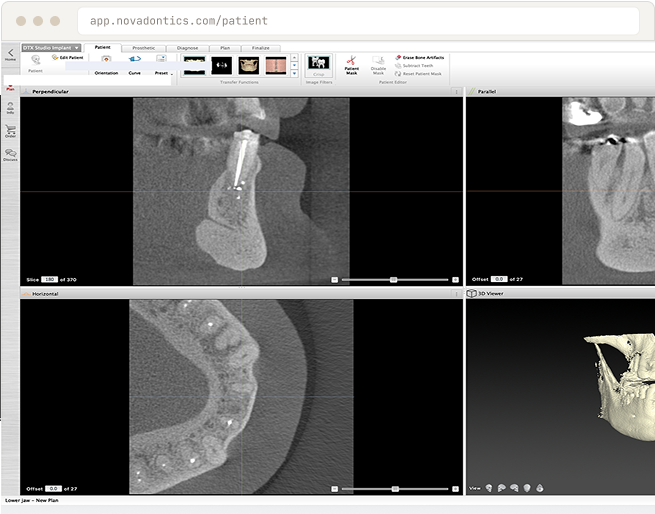Click the Offset field in Horizontal view
The height and width of the screenshot is (514, 655).
[53, 489]
